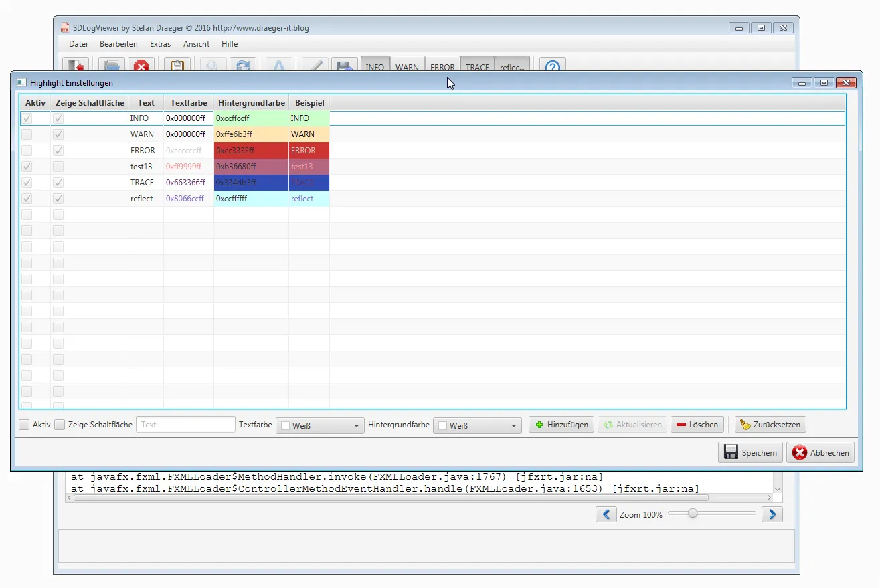Toggle the Aktiv checkbox in the bottom form
Screen dimensions: 880x588
click(x=25, y=425)
